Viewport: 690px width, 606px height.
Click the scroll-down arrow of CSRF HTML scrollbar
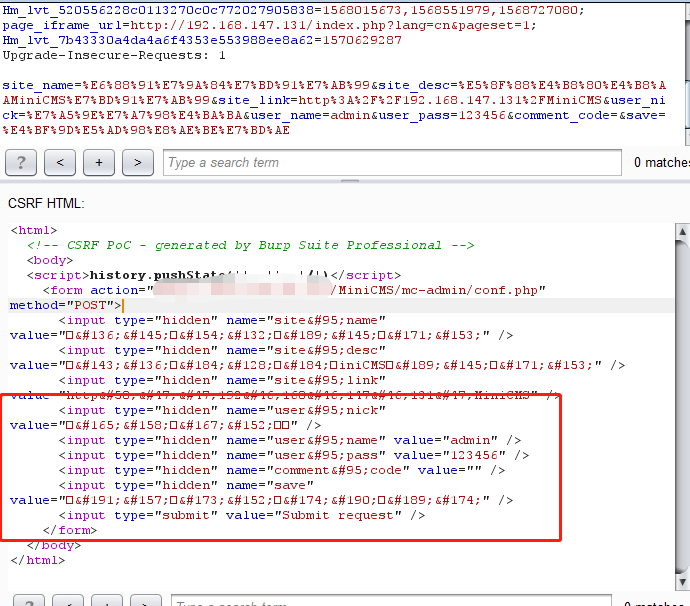pyautogui.click(x=683, y=582)
